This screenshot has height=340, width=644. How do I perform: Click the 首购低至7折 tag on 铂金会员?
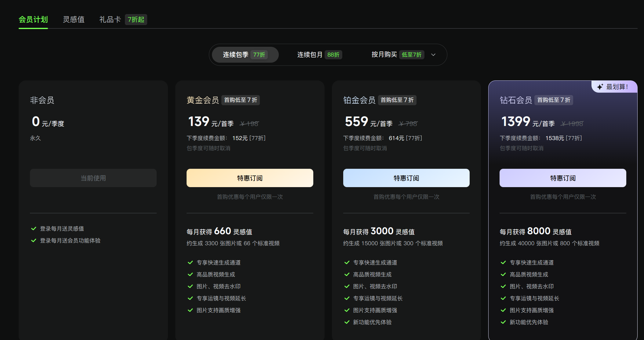coord(397,100)
